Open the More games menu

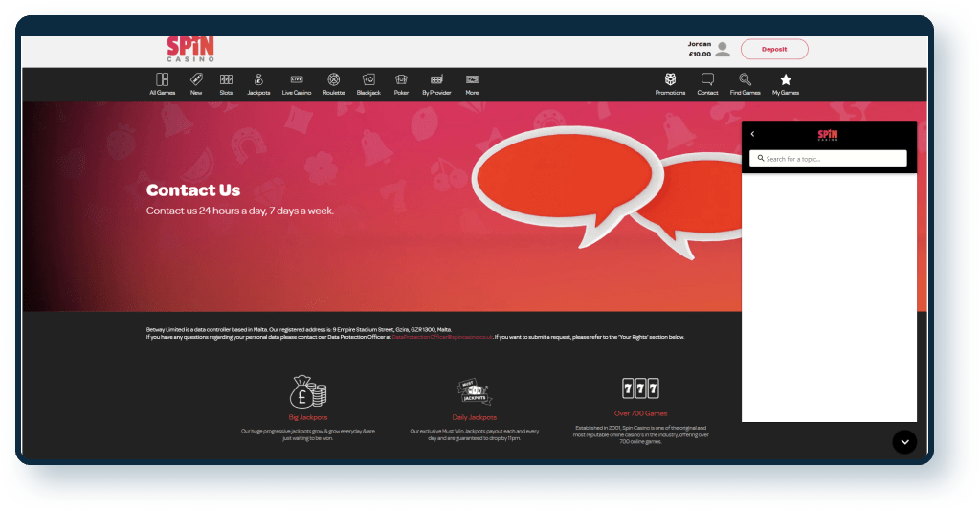[472, 84]
